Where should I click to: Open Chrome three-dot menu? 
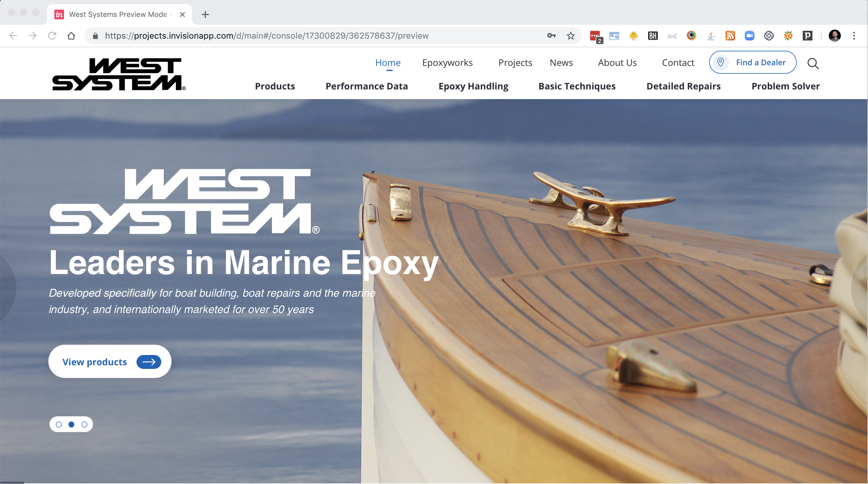pyautogui.click(x=854, y=36)
